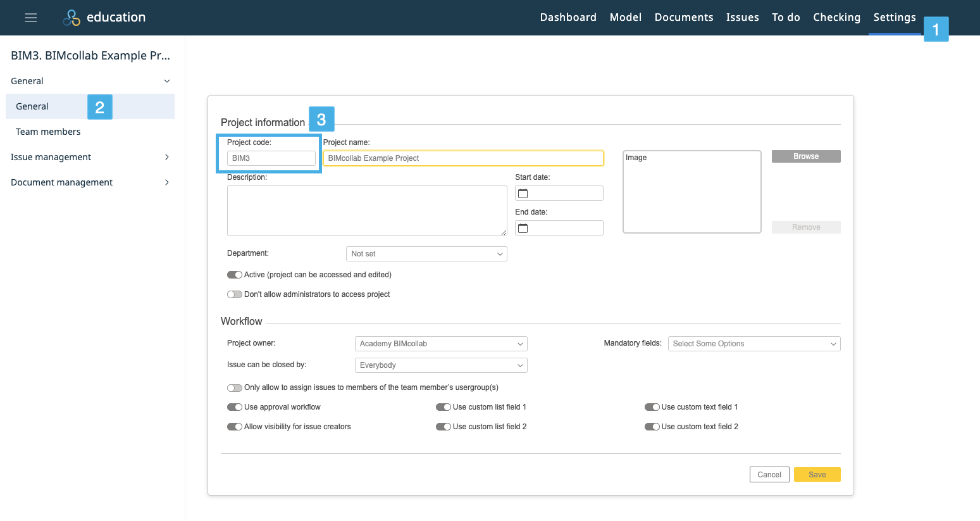Toggle Active project switch
This screenshot has width=980, height=521.
click(x=235, y=275)
